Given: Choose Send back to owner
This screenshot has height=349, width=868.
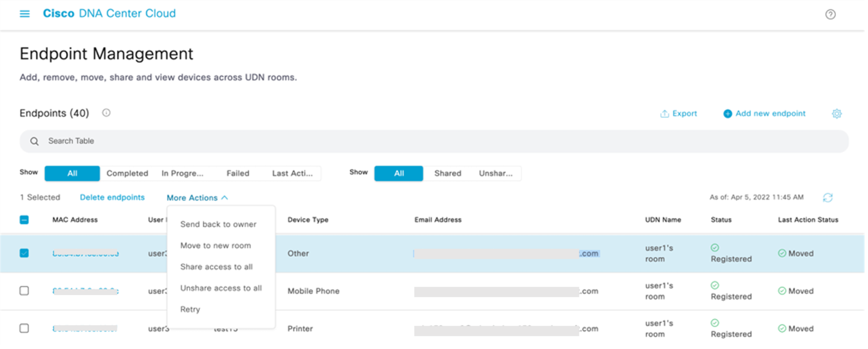Looking at the screenshot, I should [x=218, y=224].
